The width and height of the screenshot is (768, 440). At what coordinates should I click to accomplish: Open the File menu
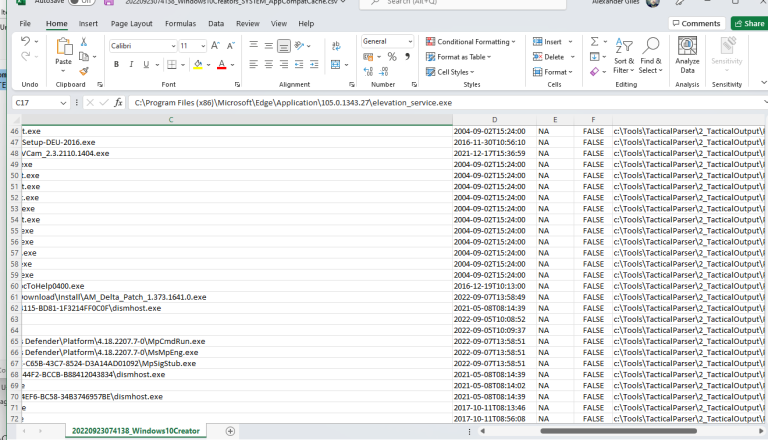click(x=25, y=24)
